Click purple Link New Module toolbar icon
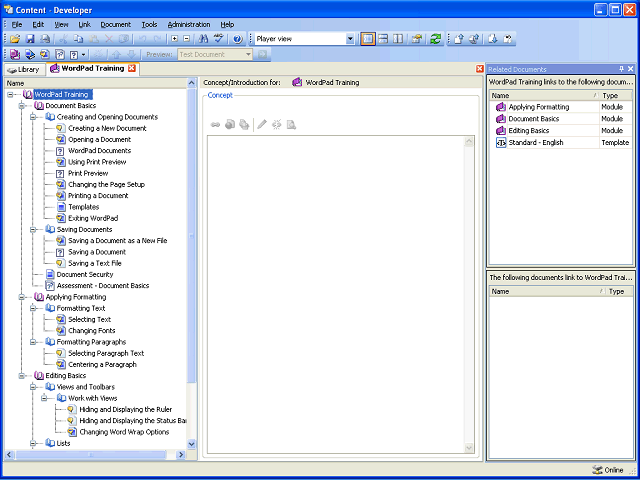The height and width of the screenshot is (480, 640). coord(15,54)
